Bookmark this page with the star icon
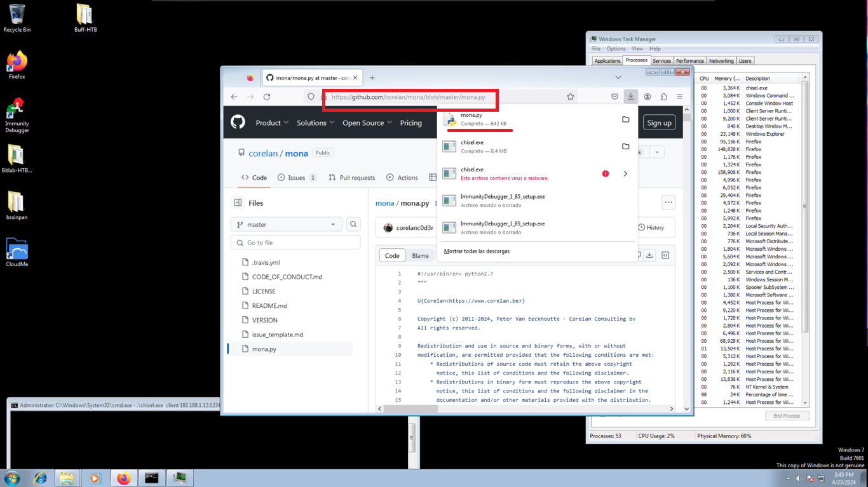 coord(570,97)
